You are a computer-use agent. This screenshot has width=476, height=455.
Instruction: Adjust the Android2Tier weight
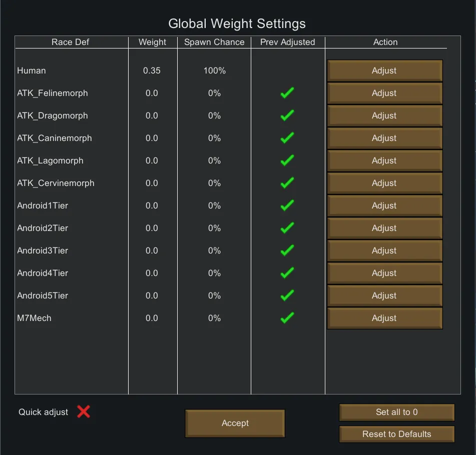pos(384,228)
